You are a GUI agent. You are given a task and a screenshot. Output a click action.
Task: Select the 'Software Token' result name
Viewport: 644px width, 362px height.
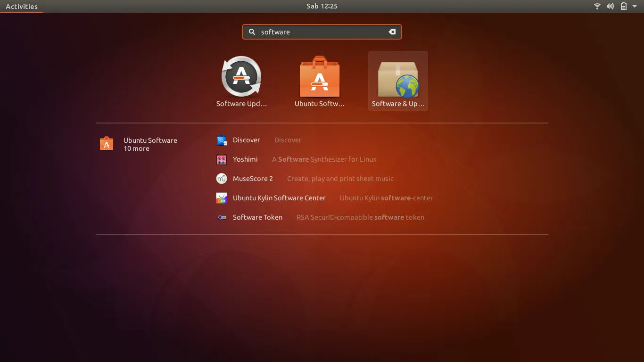[x=257, y=217]
